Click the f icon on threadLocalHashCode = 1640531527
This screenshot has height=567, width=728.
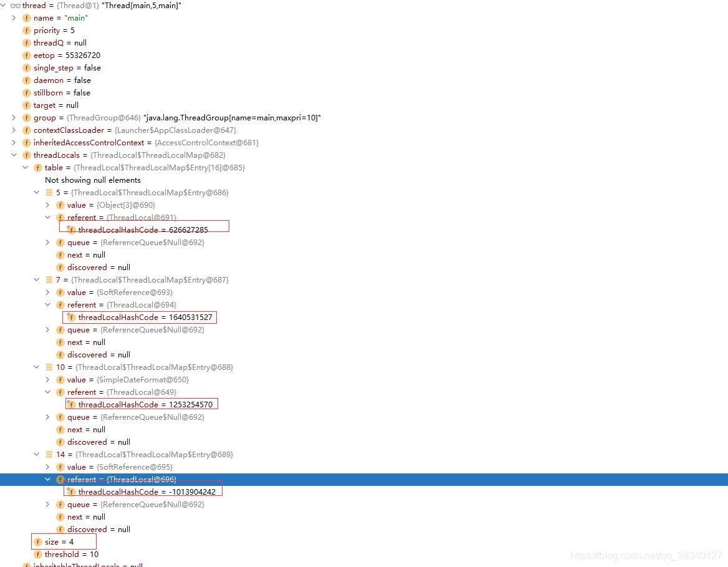pos(71,317)
